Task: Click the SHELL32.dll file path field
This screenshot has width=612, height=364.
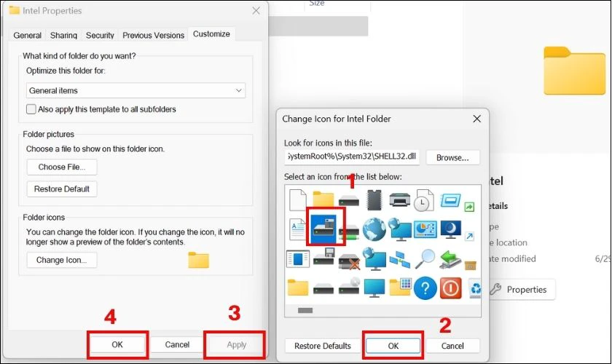Action: click(x=352, y=157)
